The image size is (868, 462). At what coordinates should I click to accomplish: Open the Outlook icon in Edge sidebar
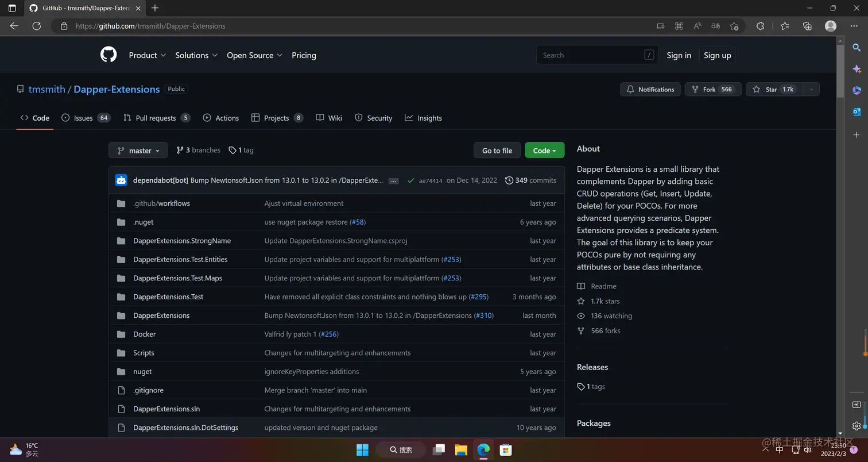point(857,111)
